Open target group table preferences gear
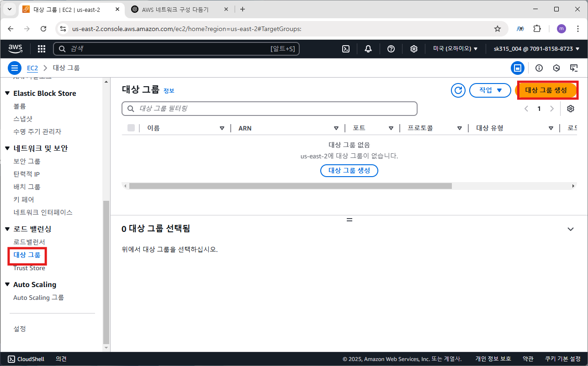 [571, 109]
